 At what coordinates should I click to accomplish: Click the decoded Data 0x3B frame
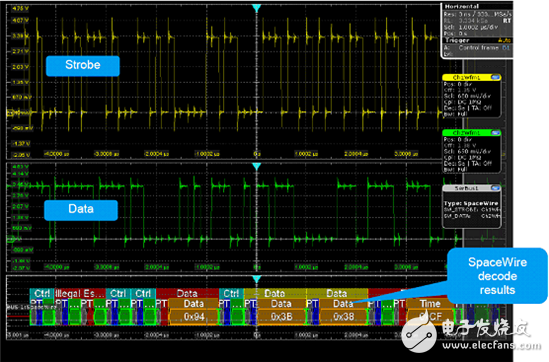281,316
